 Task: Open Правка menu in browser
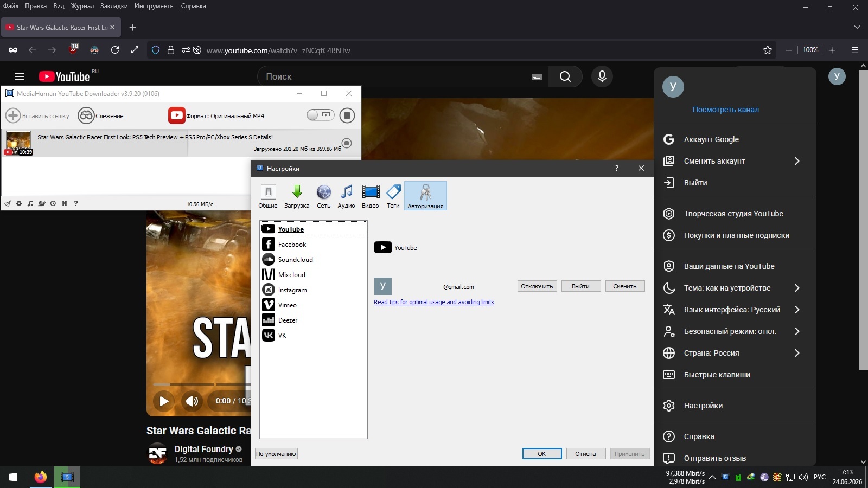pos(36,6)
